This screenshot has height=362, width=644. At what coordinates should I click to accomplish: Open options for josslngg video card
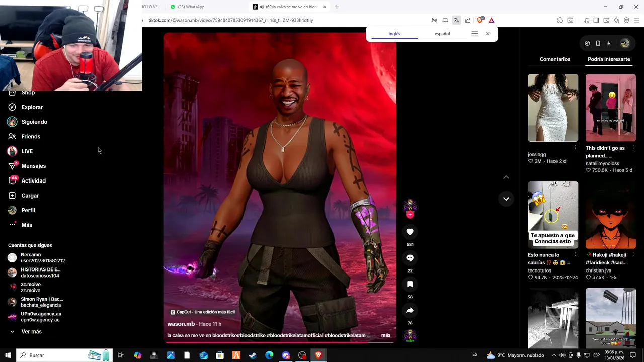click(576, 148)
